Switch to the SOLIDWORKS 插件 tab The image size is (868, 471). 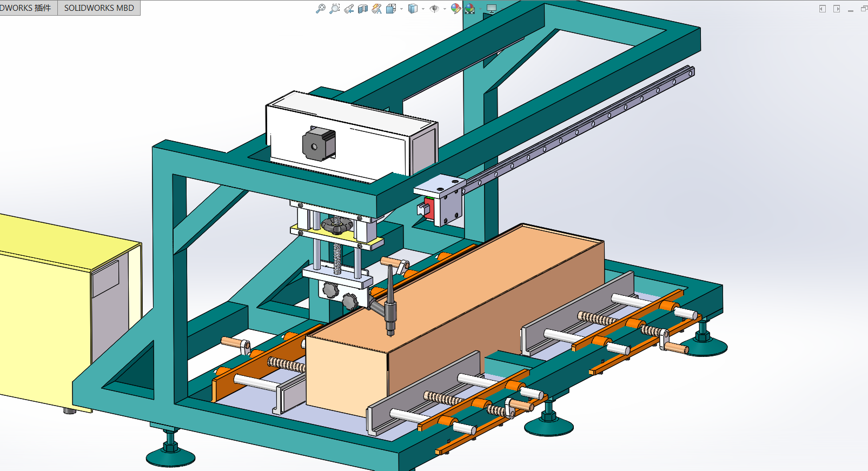28,8
